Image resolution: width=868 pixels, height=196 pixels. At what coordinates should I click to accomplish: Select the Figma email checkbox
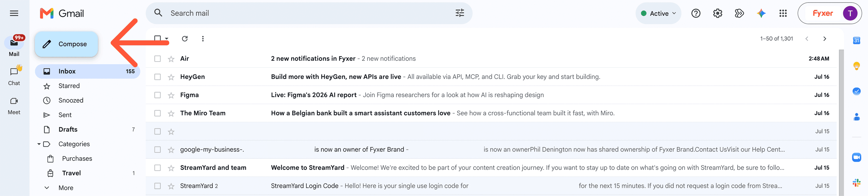pos(157,95)
